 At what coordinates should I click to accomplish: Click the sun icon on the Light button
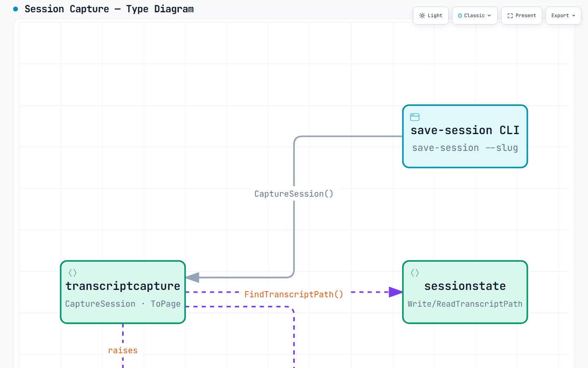click(x=422, y=16)
